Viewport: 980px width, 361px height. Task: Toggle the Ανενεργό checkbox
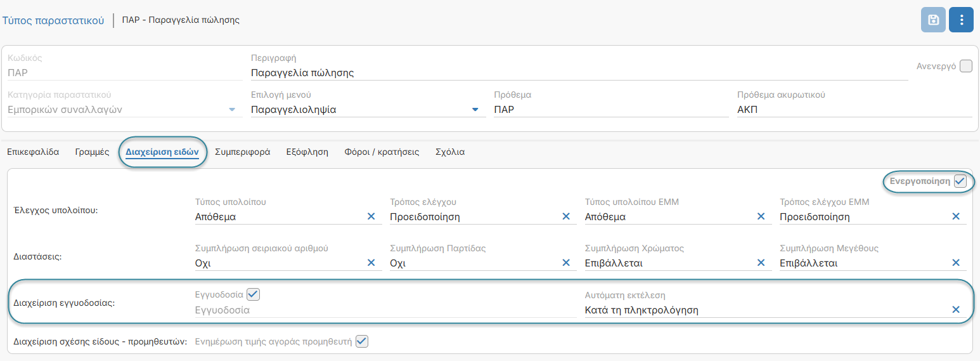click(965, 66)
